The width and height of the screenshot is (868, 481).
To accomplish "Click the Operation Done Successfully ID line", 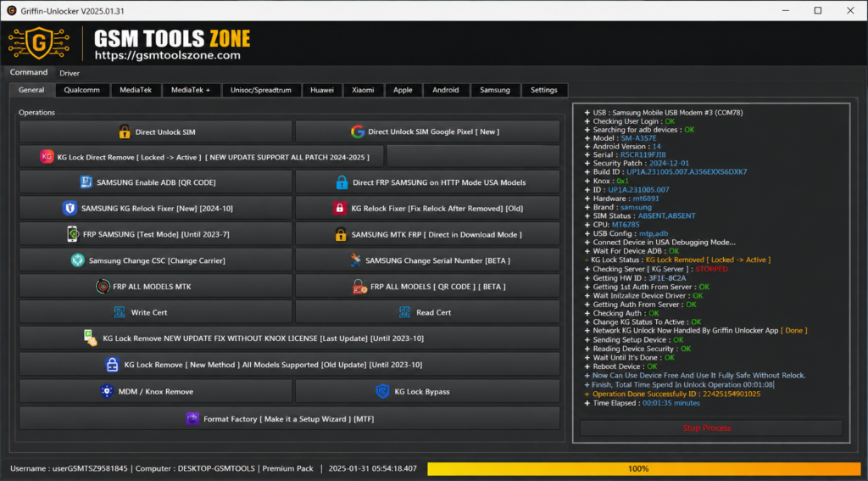I will (672, 394).
